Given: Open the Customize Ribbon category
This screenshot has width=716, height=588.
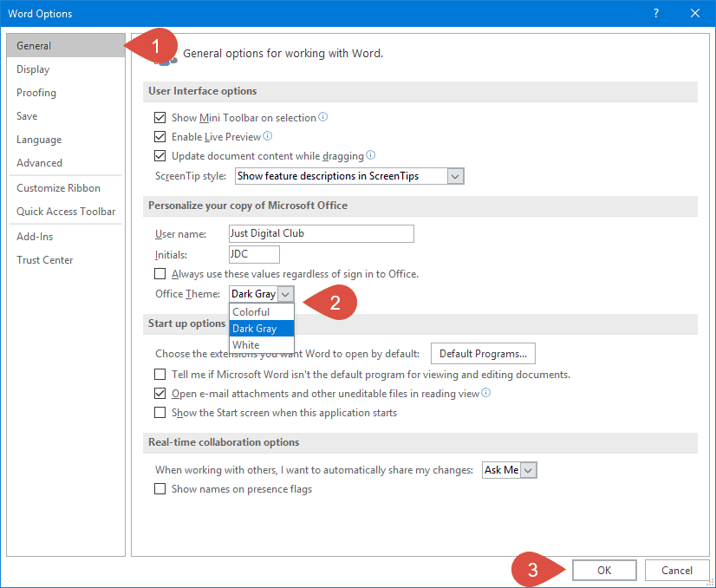Looking at the screenshot, I should [66, 188].
